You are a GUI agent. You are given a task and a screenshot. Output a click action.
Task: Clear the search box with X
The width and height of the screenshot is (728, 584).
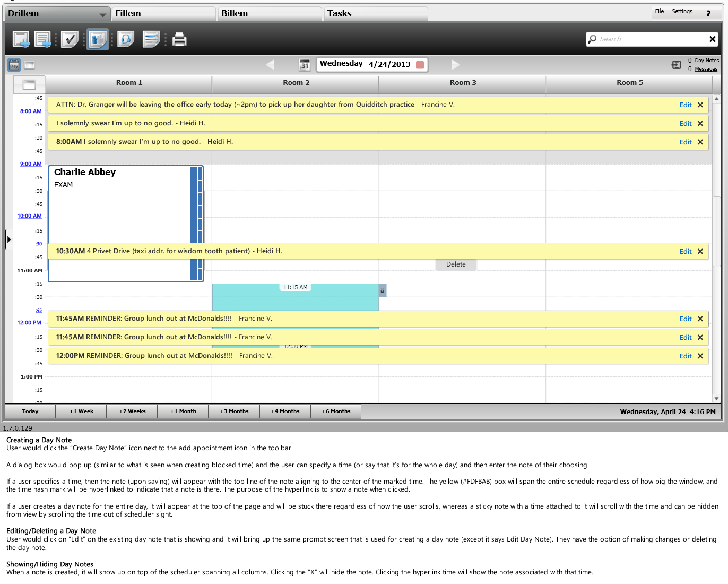(x=712, y=39)
